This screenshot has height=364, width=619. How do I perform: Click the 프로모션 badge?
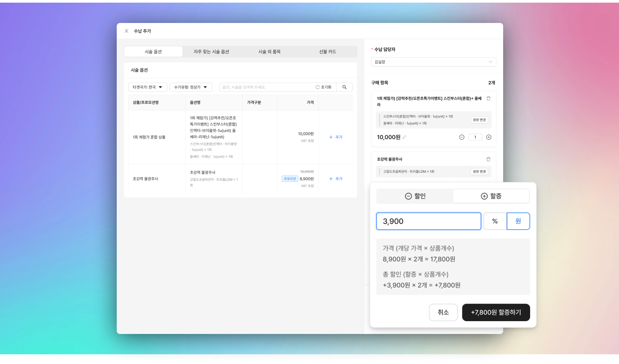click(x=290, y=179)
